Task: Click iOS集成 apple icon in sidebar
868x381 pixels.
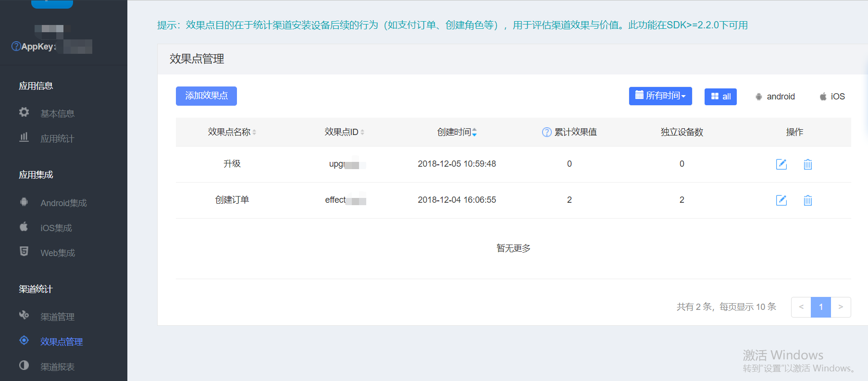Action: coord(24,226)
